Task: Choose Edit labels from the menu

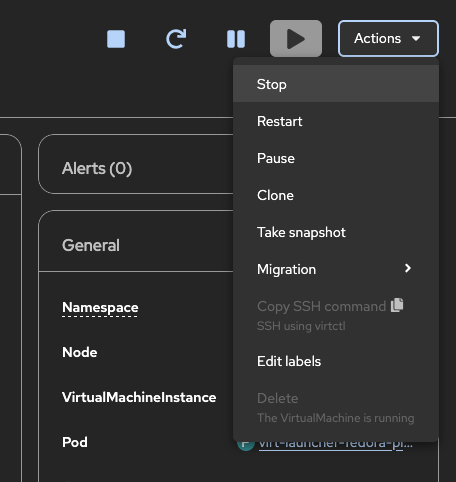Action: [336, 361]
